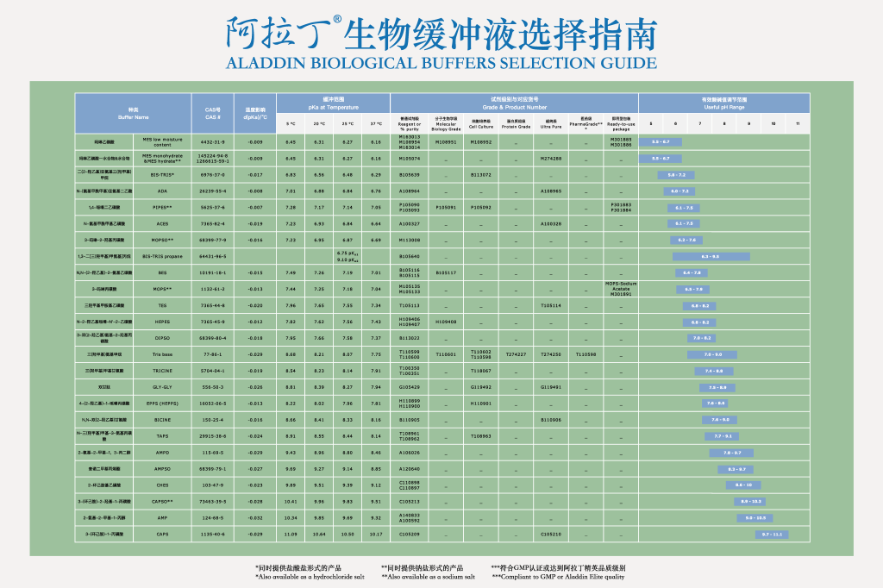Click the pKa value '11.09'
The image size is (883, 588).
291,534
